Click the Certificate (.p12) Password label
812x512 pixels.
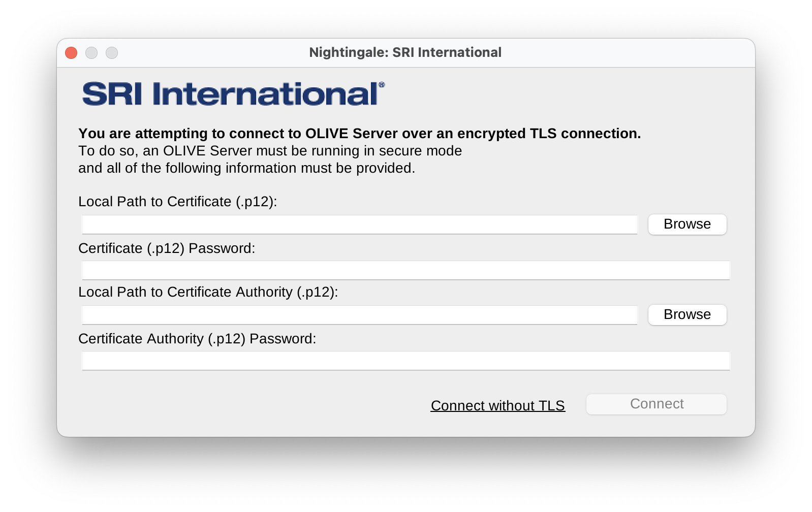coord(167,249)
